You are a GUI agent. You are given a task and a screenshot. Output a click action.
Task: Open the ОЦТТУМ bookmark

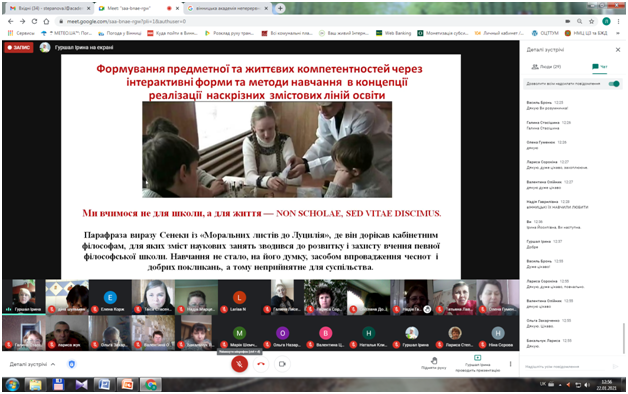(x=545, y=33)
